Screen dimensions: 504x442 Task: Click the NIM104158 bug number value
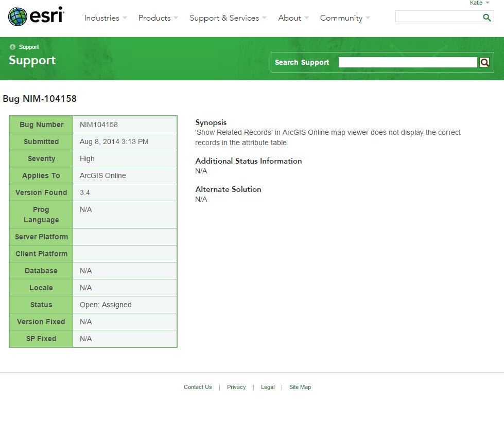[99, 125]
